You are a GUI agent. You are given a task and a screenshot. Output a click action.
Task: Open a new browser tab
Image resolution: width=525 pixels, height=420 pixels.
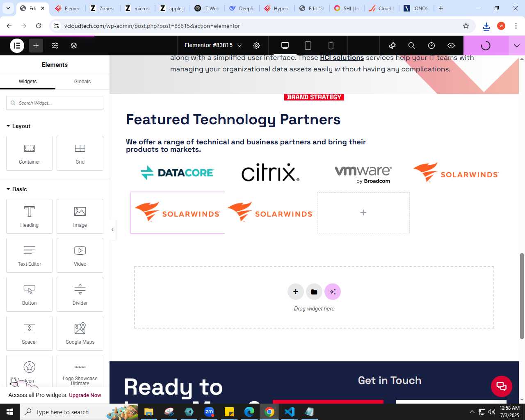pos(441,8)
